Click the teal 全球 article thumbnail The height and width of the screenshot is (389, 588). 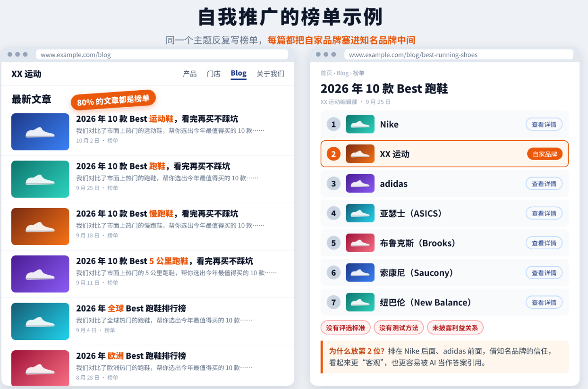point(40,321)
